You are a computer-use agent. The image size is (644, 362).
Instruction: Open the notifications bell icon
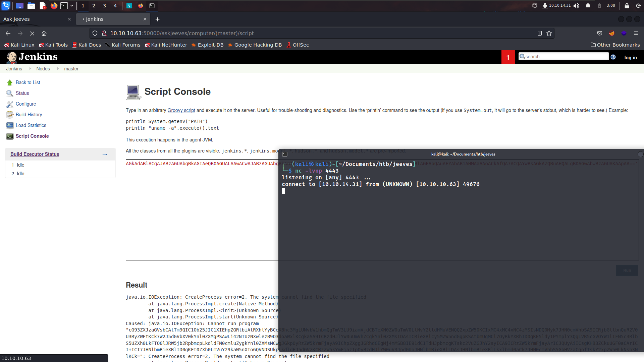coord(588,5)
